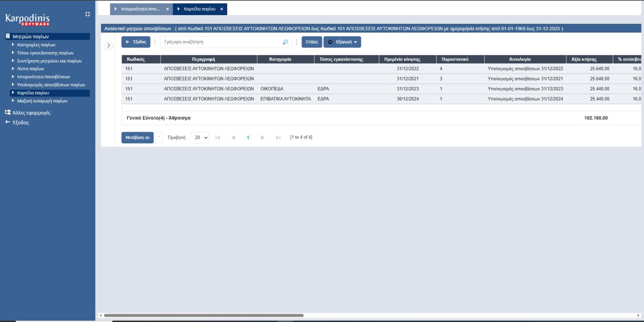Image resolution: width=644 pixels, height=322 pixels.
Task: Close the Καρτέλα παγίου tab
Action: 221,9
